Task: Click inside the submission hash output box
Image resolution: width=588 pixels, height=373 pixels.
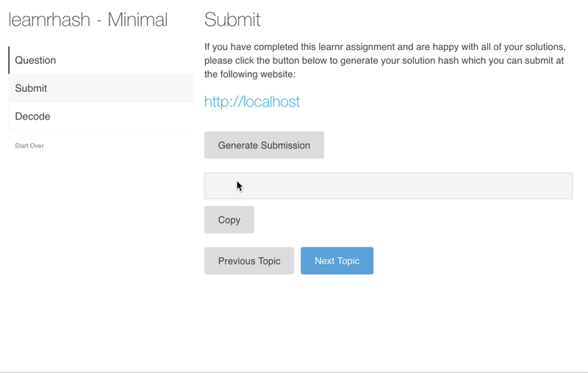Action: pyautogui.click(x=389, y=186)
